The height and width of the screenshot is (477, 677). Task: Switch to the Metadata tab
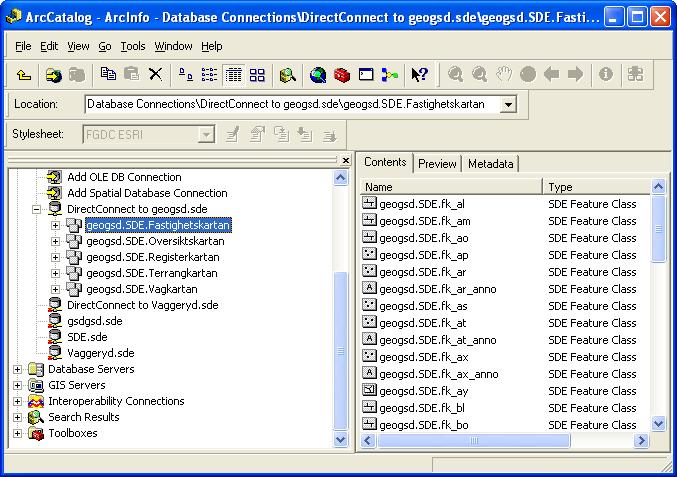coord(490,164)
